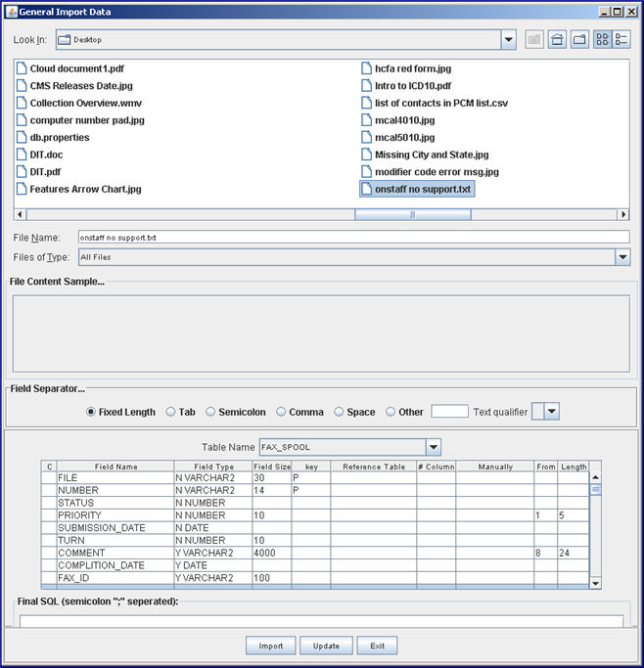Select Comma separator option

pyautogui.click(x=281, y=412)
